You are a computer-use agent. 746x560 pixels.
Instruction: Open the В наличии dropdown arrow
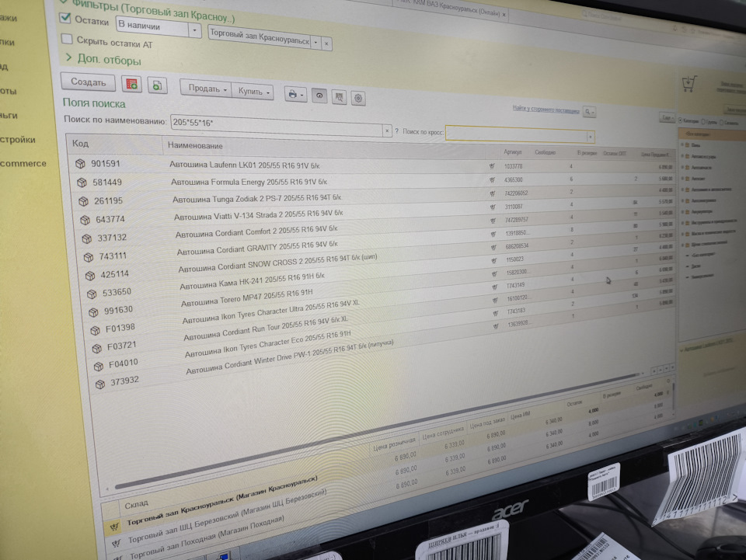(x=194, y=30)
